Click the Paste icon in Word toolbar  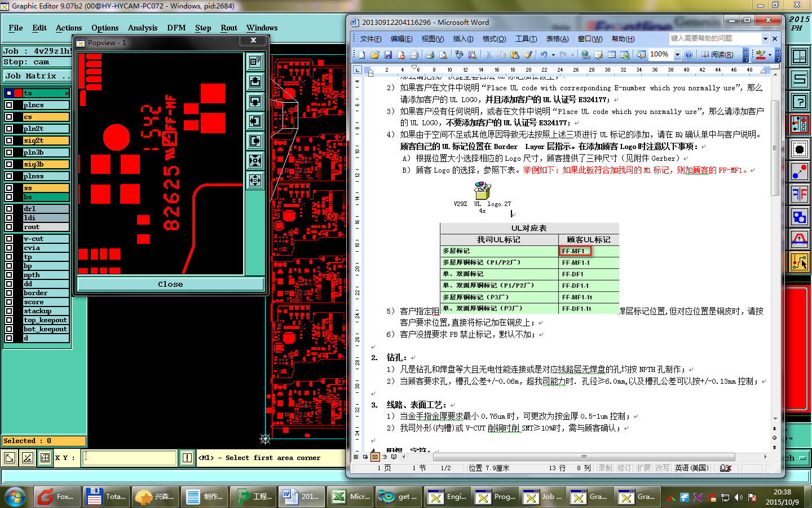point(514,55)
